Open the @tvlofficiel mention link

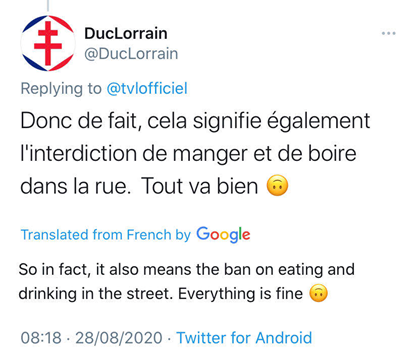tap(147, 89)
